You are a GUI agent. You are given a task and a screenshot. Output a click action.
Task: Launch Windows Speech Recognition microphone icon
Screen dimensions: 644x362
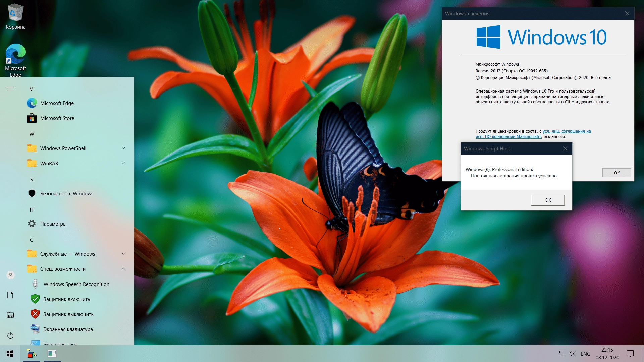point(35,284)
